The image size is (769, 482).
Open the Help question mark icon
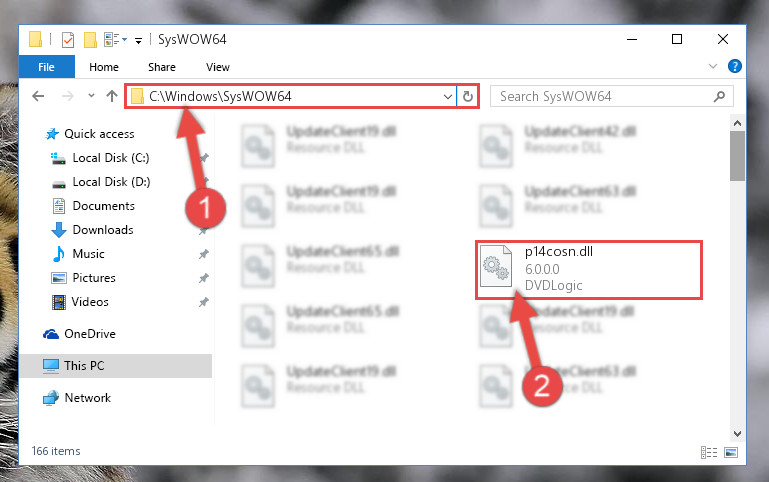[734, 66]
